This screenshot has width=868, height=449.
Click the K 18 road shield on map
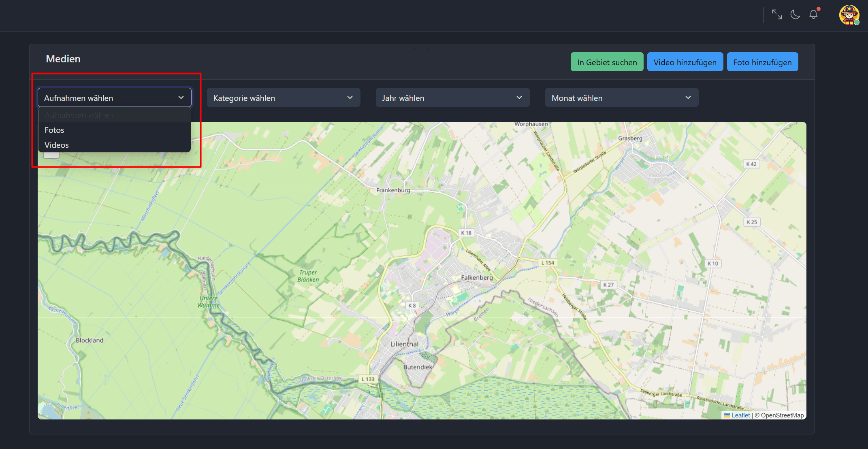tap(466, 233)
